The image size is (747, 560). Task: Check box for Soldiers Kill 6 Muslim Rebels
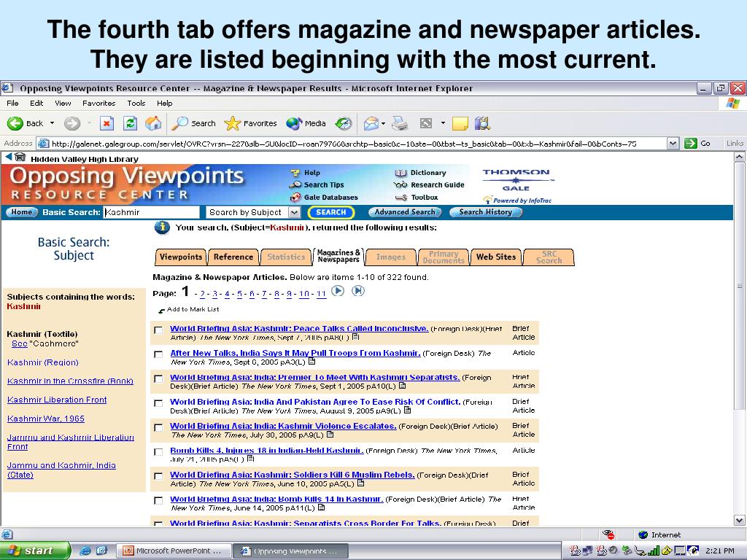point(158,476)
